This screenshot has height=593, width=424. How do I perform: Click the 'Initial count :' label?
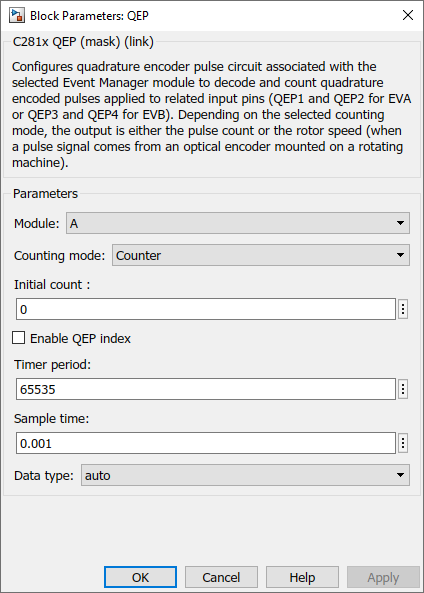click(x=52, y=284)
